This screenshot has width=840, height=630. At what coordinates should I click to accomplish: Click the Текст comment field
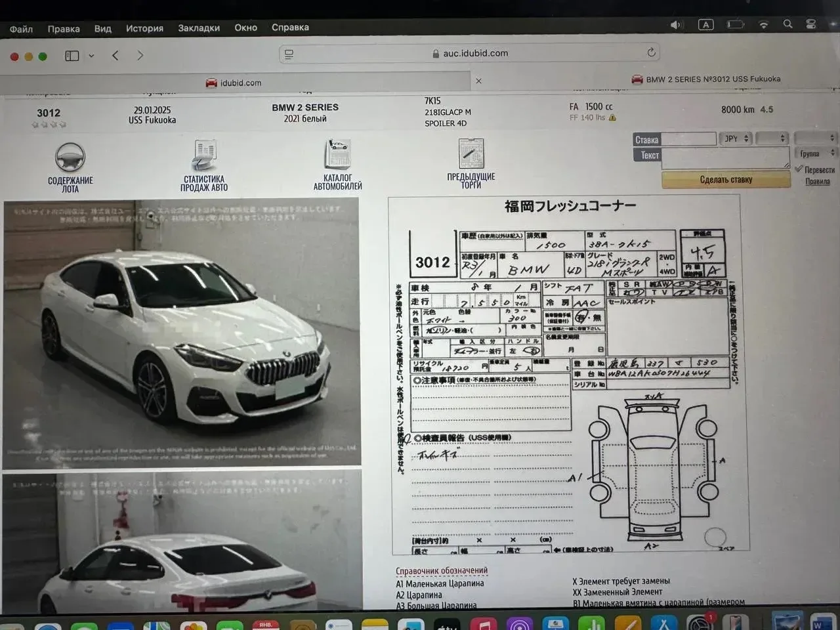point(726,157)
